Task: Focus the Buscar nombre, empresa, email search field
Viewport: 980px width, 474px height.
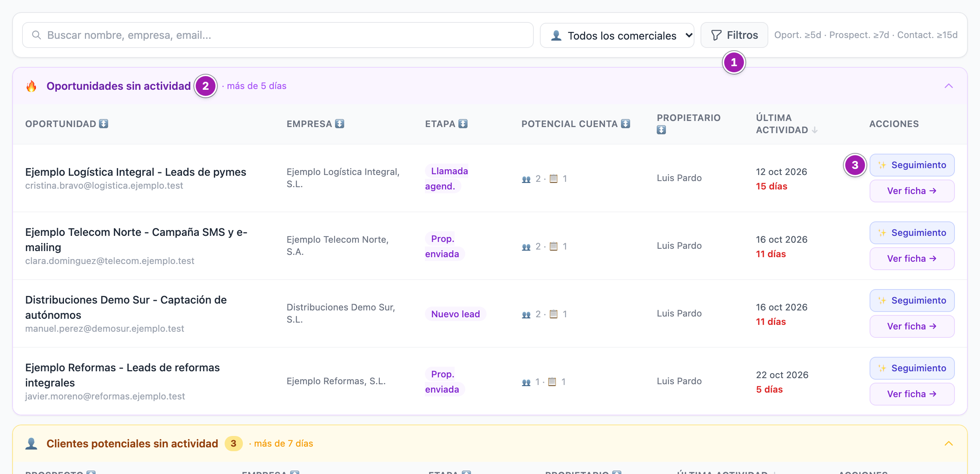Action: coord(278,35)
